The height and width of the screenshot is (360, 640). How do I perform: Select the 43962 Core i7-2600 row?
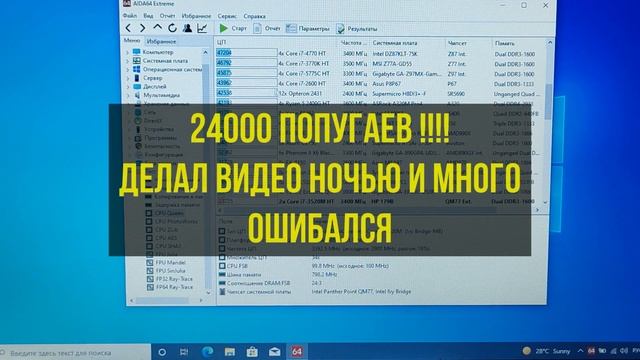coord(380,83)
